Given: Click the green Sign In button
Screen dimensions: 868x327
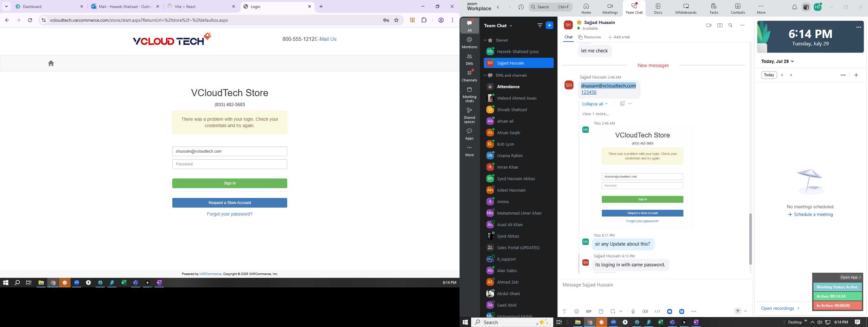Looking at the screenshot, I should click(230, 183).
